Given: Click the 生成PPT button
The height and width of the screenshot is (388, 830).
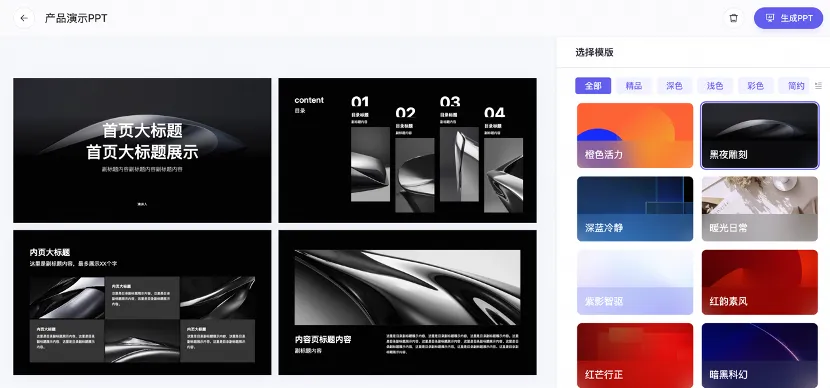Looking at the screenshot, I should (x=788, y=18).
